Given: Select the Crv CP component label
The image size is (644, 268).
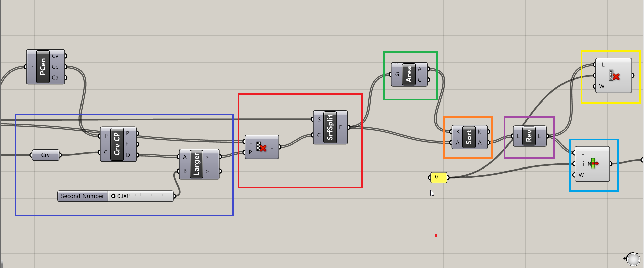Looking at the screenshot, I should [117, 144].
